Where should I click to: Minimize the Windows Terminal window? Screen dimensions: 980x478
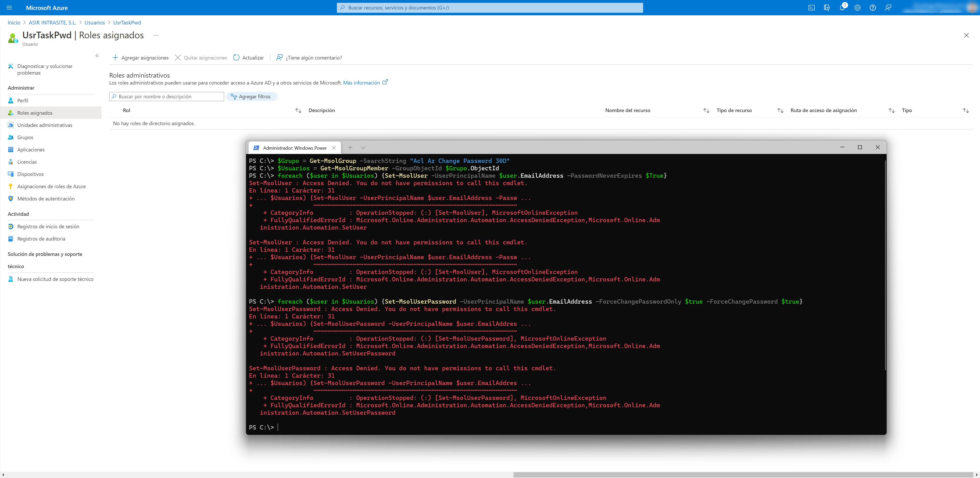tap(842, 147)
